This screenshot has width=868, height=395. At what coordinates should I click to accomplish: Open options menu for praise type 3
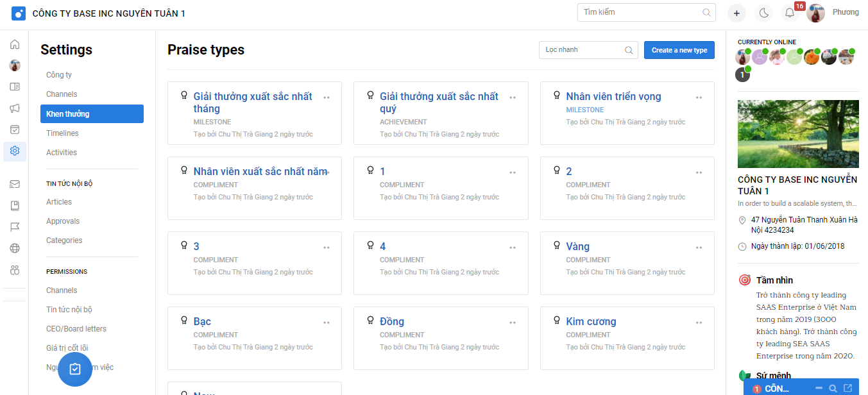pos(327,248)
